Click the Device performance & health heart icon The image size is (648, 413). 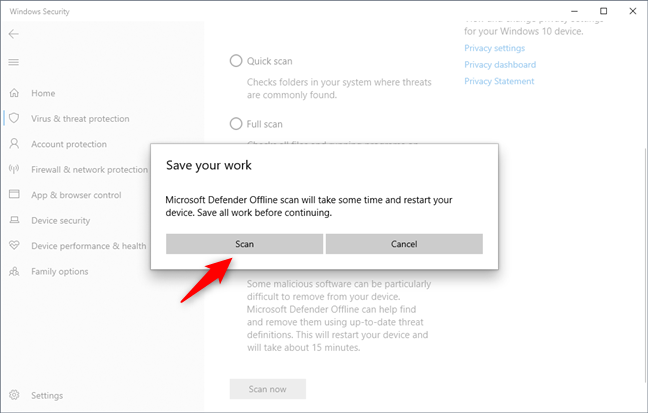point(14,246)
